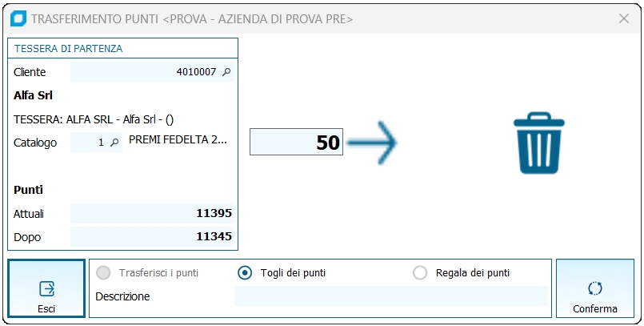This screenshot has height=326, width=644.
Task: Open the Cliente search magnifier
Action: click(226, 72)
